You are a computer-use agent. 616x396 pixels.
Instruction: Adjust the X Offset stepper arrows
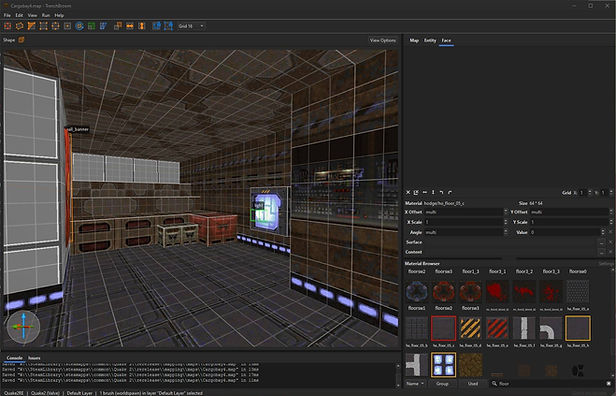click(506, 212)
